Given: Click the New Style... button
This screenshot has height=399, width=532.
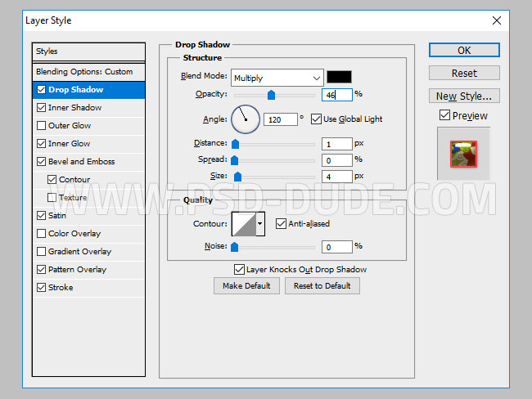Looking at the screenshot, I should click(x=464, y=96).
